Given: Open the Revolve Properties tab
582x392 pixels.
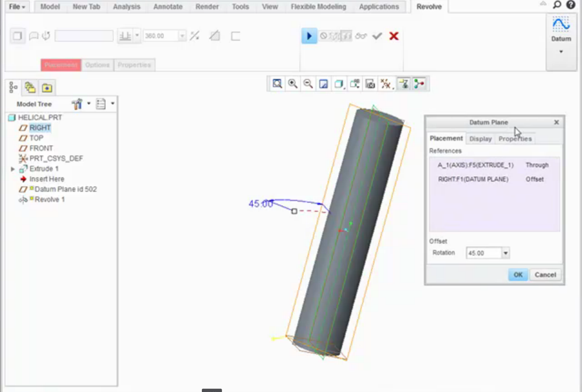Looking at the screenshot, I should [134, 65].
